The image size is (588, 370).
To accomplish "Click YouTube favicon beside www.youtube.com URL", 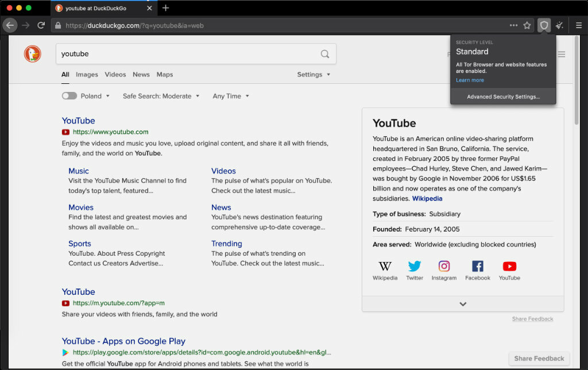I will (x=65, y=132).
